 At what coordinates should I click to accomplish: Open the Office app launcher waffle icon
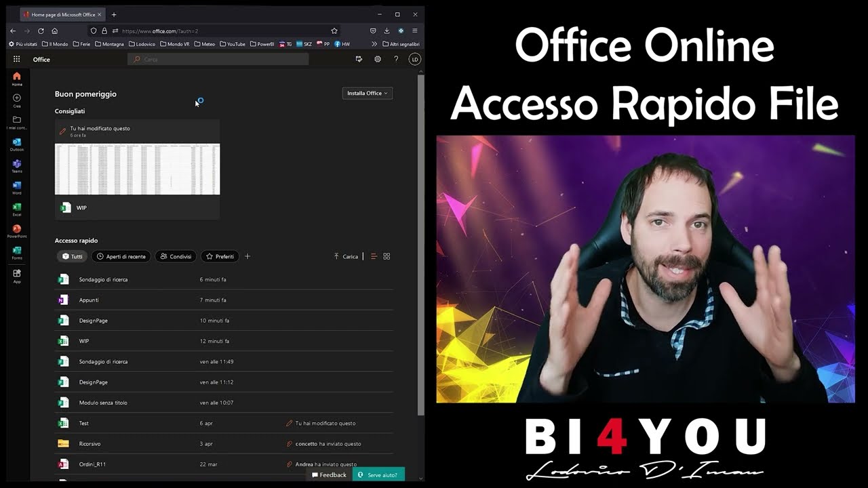(17, 60)
